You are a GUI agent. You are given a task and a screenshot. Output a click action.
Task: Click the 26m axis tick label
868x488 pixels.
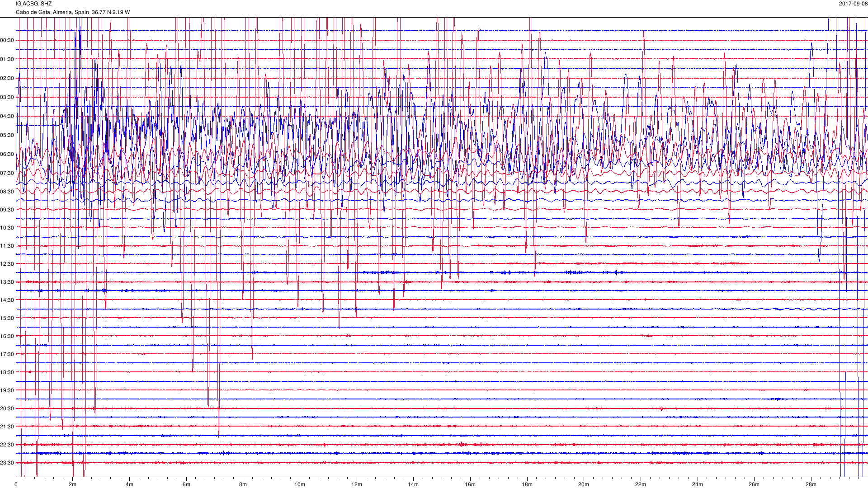(754, 484)
